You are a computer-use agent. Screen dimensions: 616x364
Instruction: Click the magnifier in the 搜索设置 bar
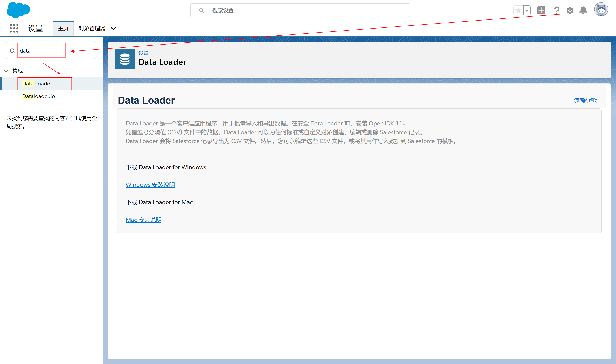pos(202,10)
